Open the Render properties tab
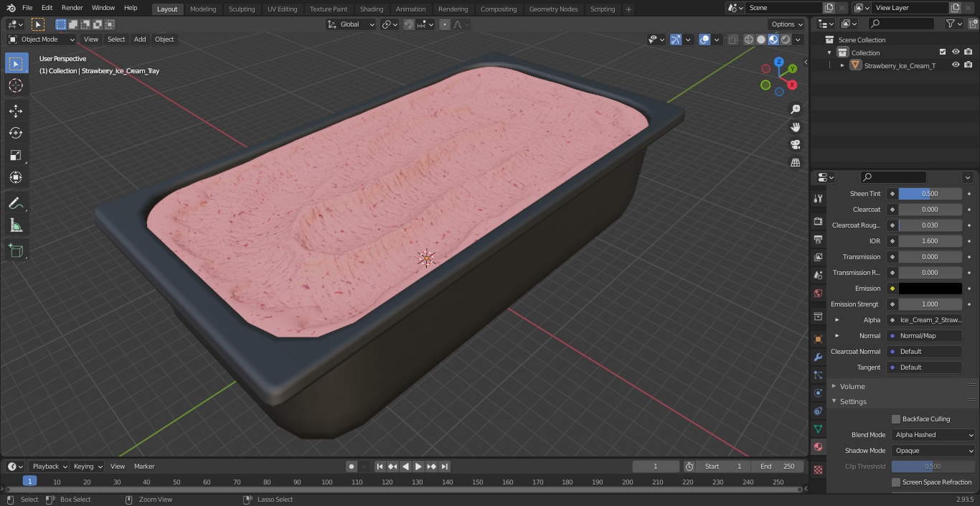This screenshot has width=980, height=506. (x=818, y=221)
